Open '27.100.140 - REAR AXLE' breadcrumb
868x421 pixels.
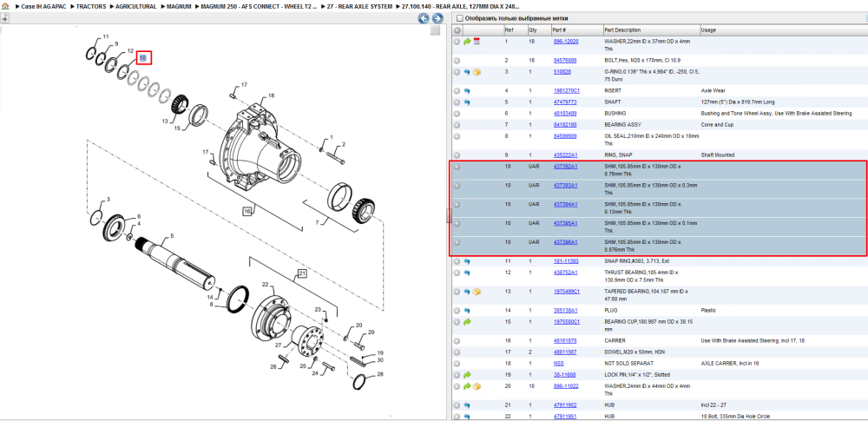[x=461, y=7]
